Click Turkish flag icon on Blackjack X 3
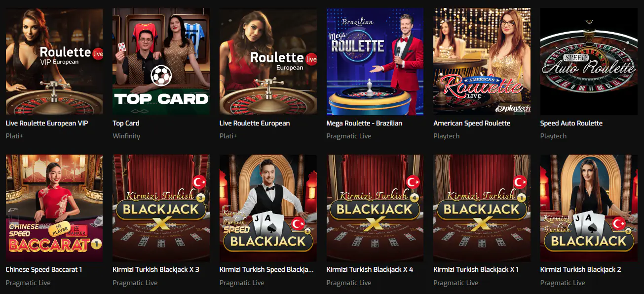 pos(199,182)
